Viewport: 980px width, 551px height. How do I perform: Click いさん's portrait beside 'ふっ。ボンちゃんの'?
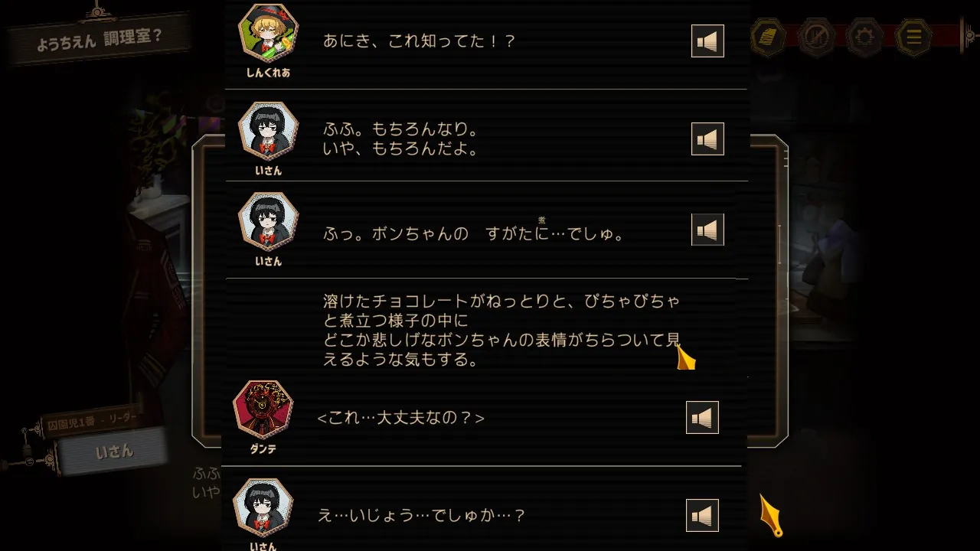[x=268, y=220]
